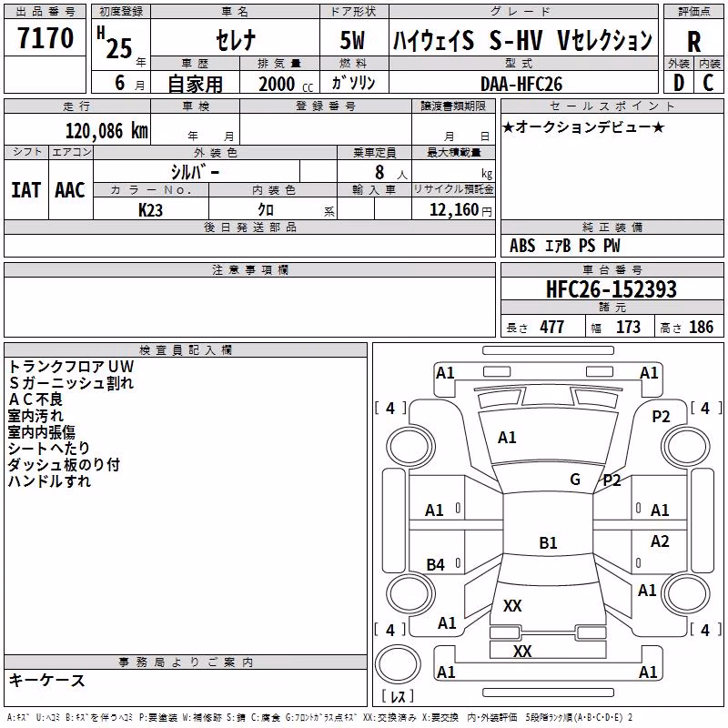Click the A2 scratch mark on diagram
Viewport: 728px width, 728px height.
pyautogui.click(x=660, y=541)
